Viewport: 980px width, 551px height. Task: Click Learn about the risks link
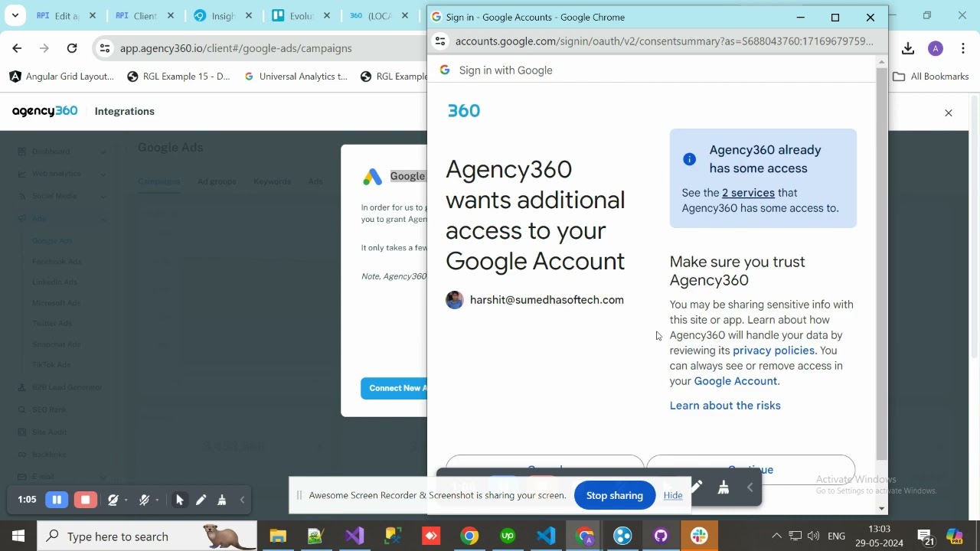(x=725, y=406)
